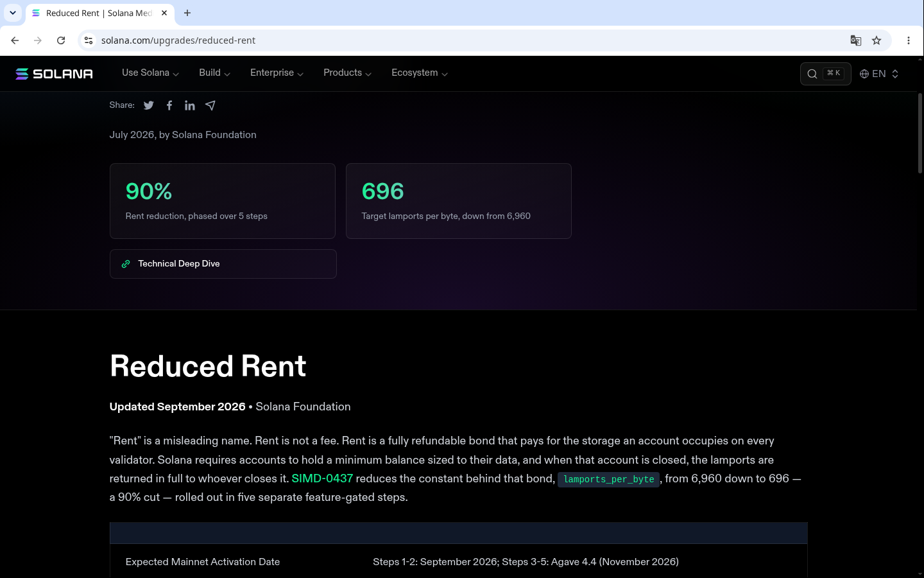Open the Technical Deep Dive link

click(223, 264)
